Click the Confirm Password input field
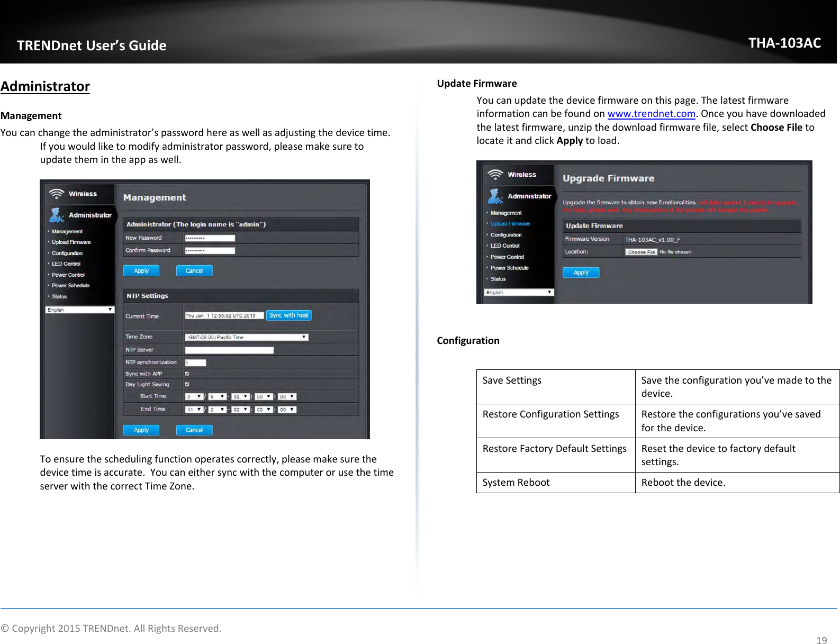 click(210, 251)
